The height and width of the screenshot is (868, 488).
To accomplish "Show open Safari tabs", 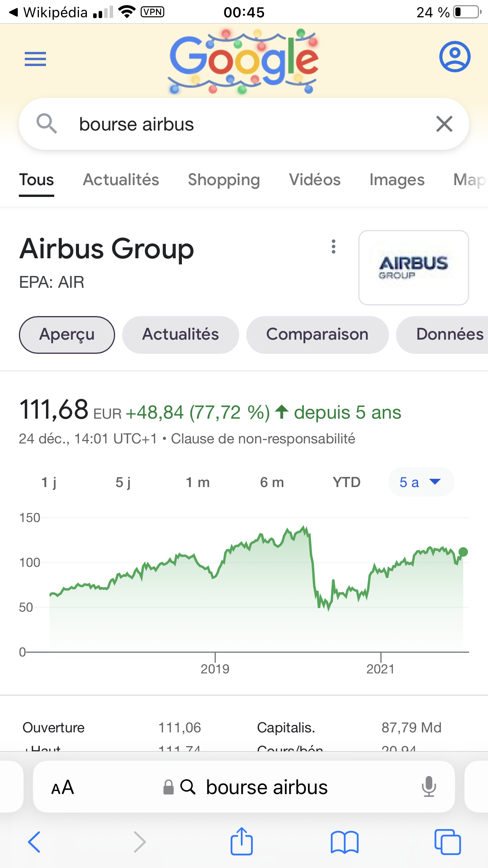I will click(x=448, y=842).
